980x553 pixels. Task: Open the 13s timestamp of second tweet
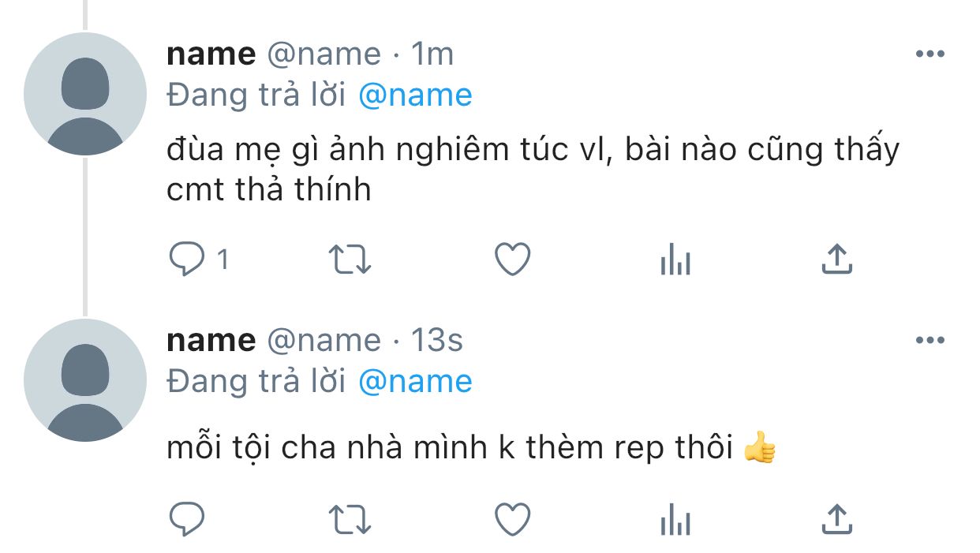point(437,341)
